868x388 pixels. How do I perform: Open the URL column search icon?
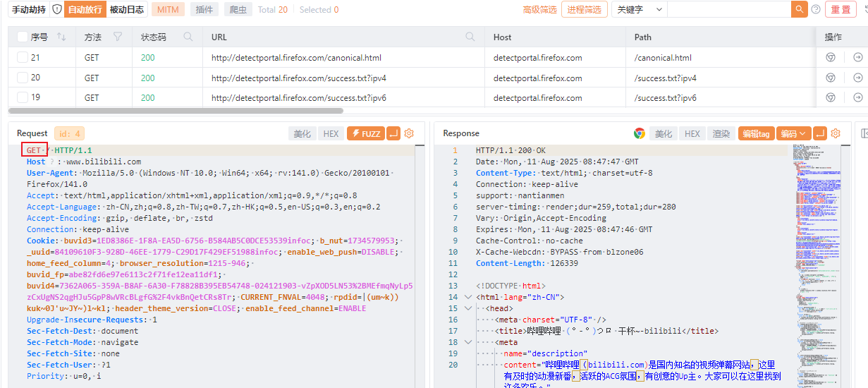point(470,37)
